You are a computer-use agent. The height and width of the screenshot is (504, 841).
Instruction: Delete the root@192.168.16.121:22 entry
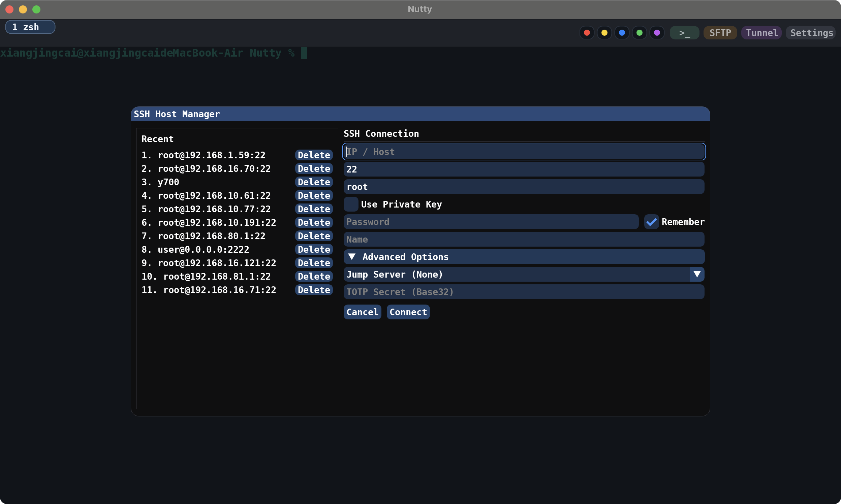pos(314,263)
